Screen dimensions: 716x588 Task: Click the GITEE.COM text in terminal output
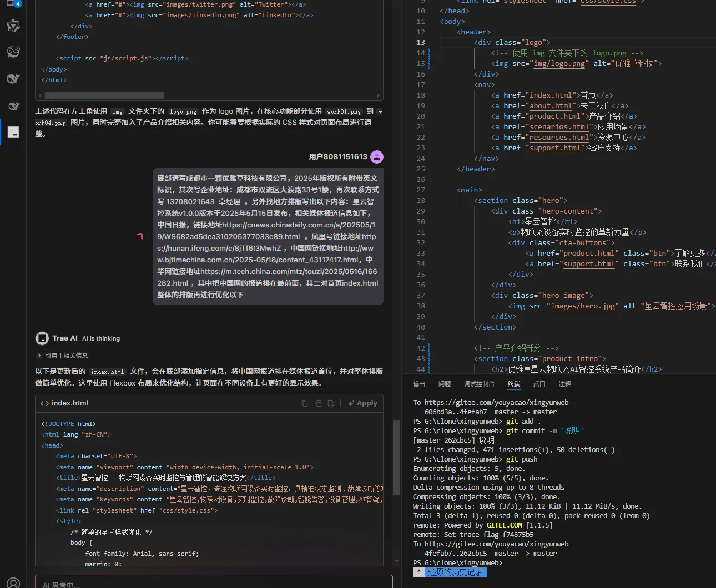(x=505, y=525)
